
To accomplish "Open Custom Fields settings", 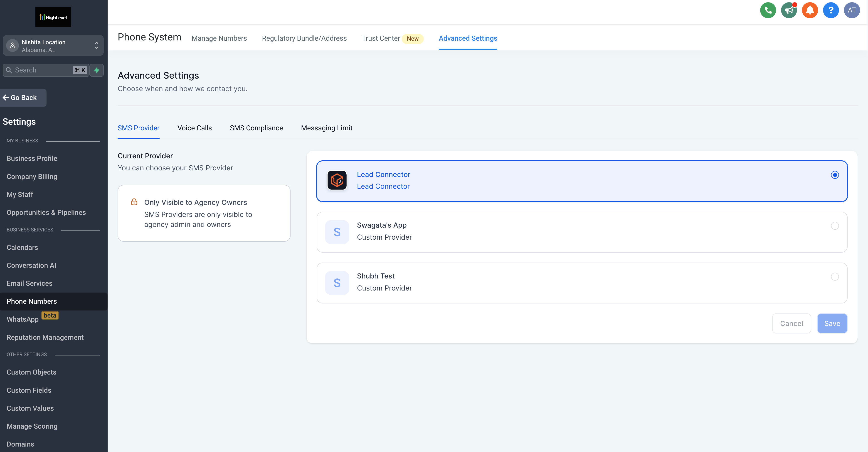I will click(x=29, y=390).
